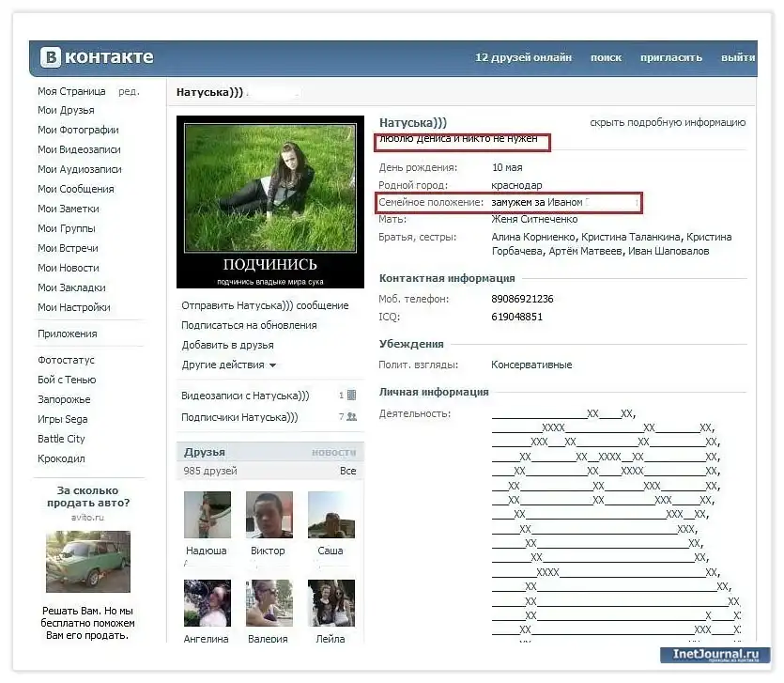Open Саша's friend avatar
The image size is (784, 683).
tap(331, 515)
